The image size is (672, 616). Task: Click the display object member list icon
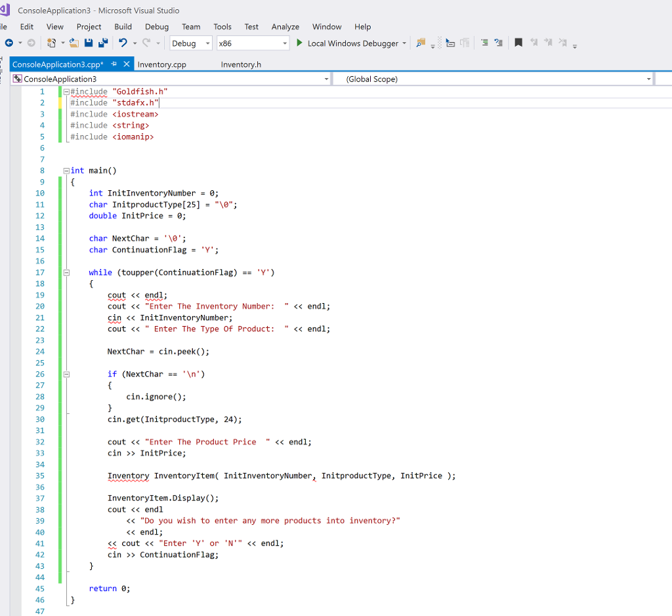[450, 43]
